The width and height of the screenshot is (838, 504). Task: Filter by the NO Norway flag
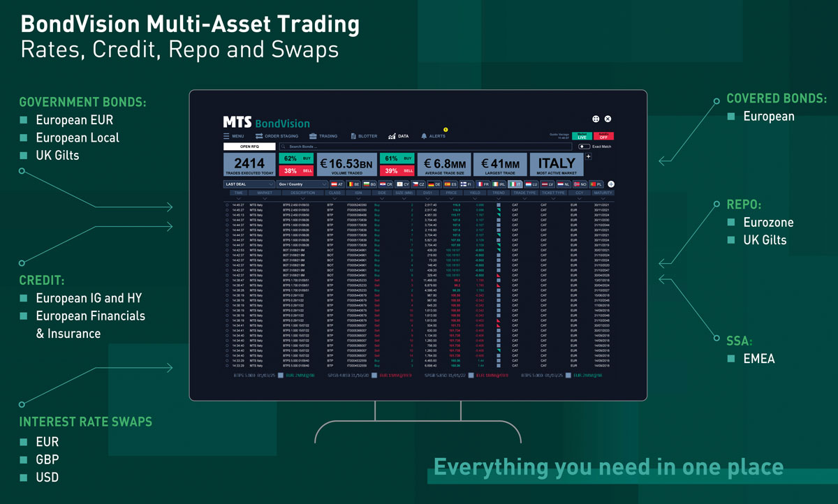pyautogui.click(x=580, y=184)
